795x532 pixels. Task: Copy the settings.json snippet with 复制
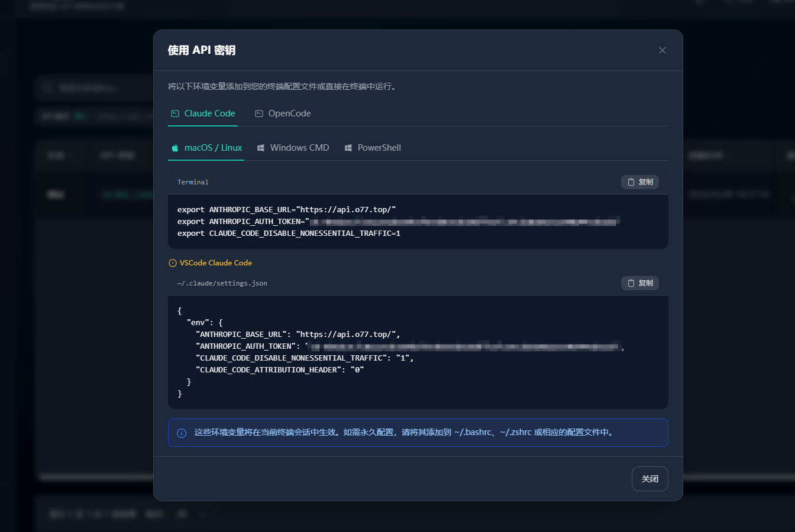(x=640, y=283)
